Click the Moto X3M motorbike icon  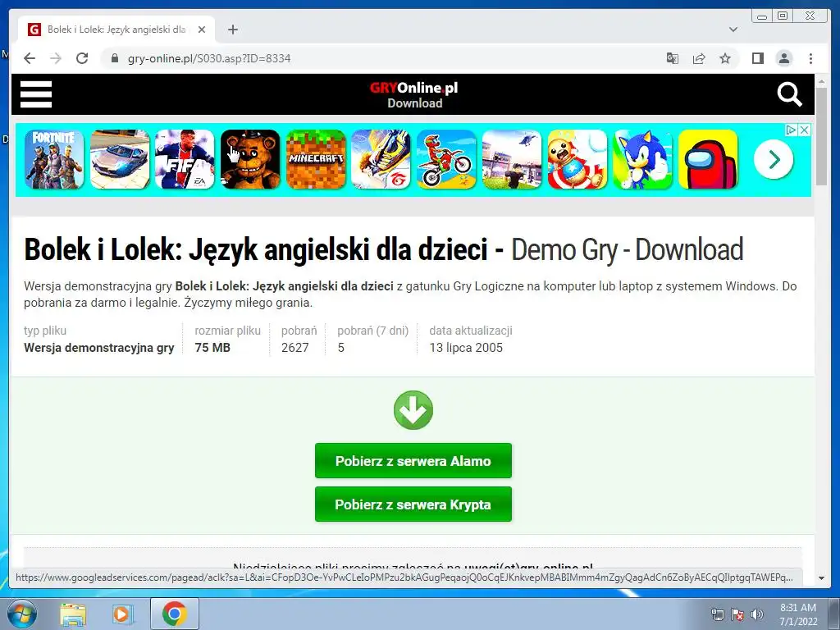pyautogui.click(x=446, y=159)
